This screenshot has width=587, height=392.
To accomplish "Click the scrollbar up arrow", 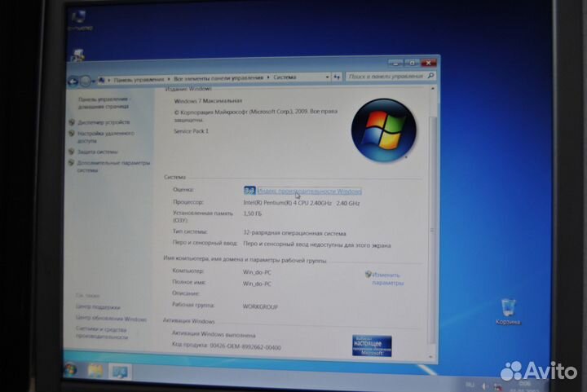I will coord(432,89).
